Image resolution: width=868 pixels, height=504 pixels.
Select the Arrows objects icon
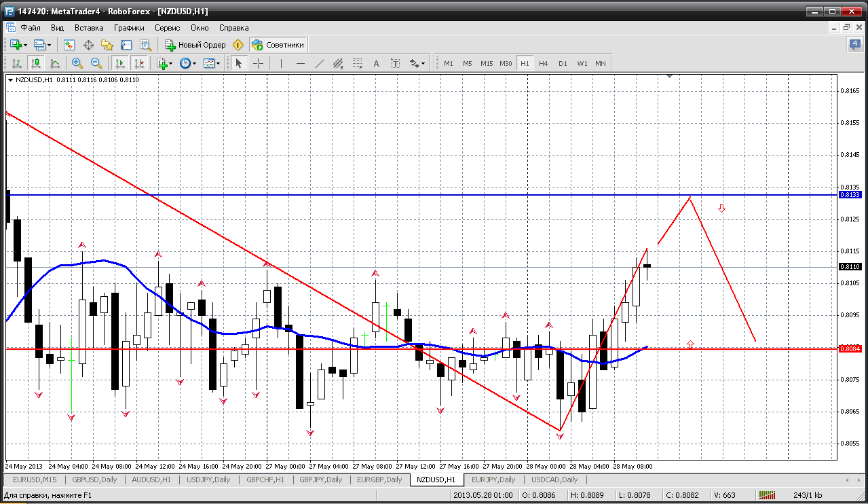click(x=415, y=63)
